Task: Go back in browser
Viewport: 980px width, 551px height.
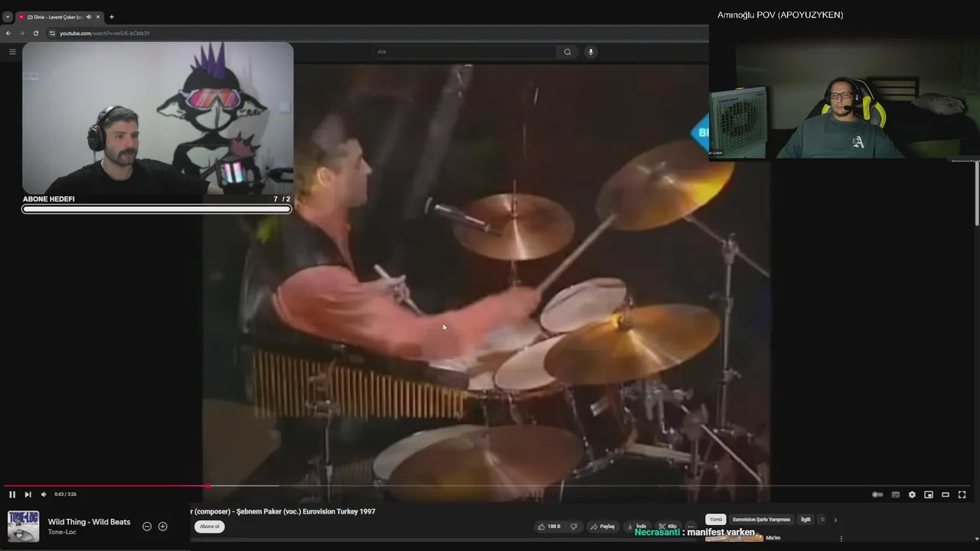Action: pos(8,33)
